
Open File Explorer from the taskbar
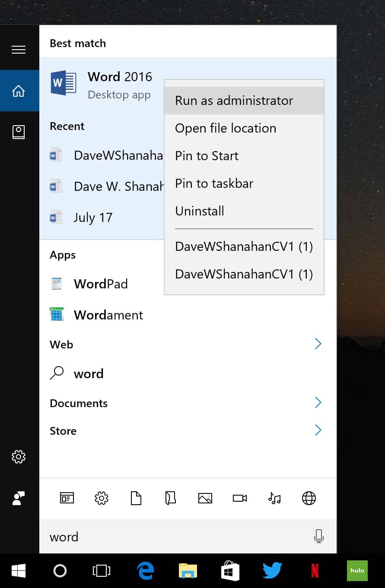point(188,571)
